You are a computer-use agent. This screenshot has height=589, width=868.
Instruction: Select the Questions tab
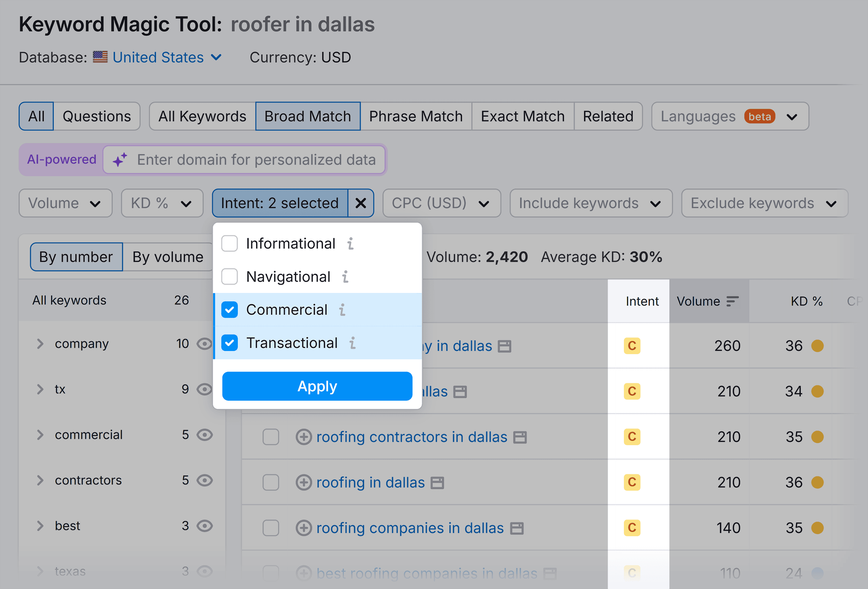[x=97, y=116]
